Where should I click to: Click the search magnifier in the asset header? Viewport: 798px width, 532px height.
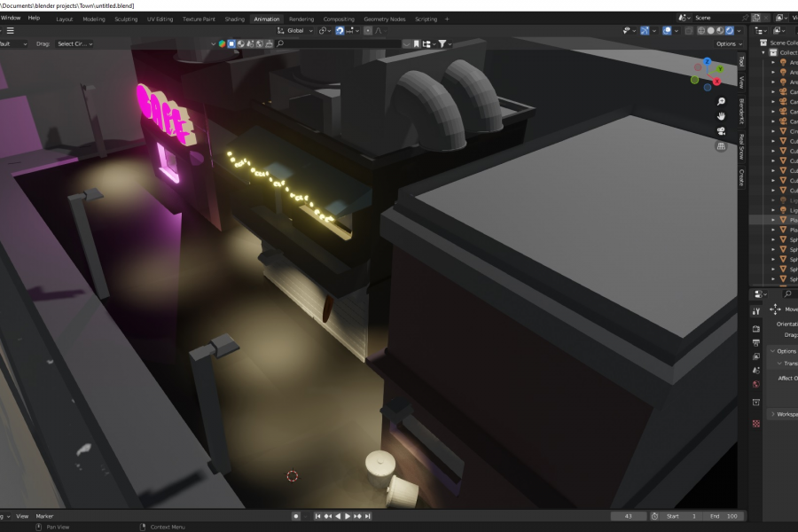[x=280, y=43]
